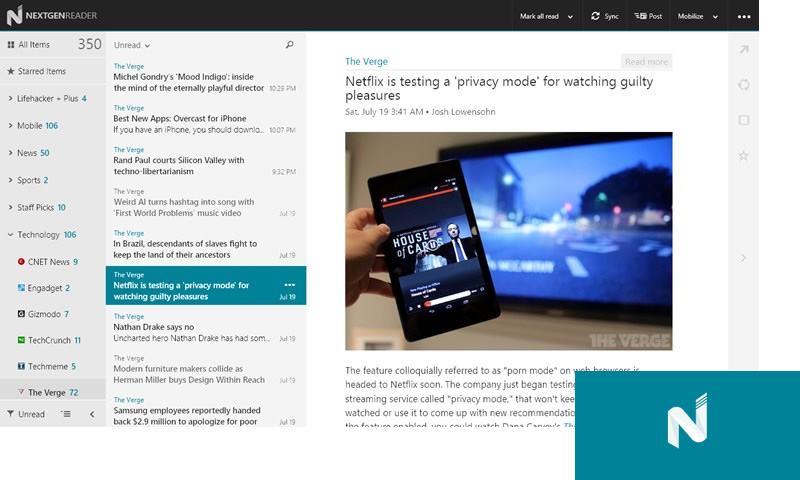Click the list view options icon
This screenshot has width=800, height=480.
pyautogui.click(x=66, y=414)
